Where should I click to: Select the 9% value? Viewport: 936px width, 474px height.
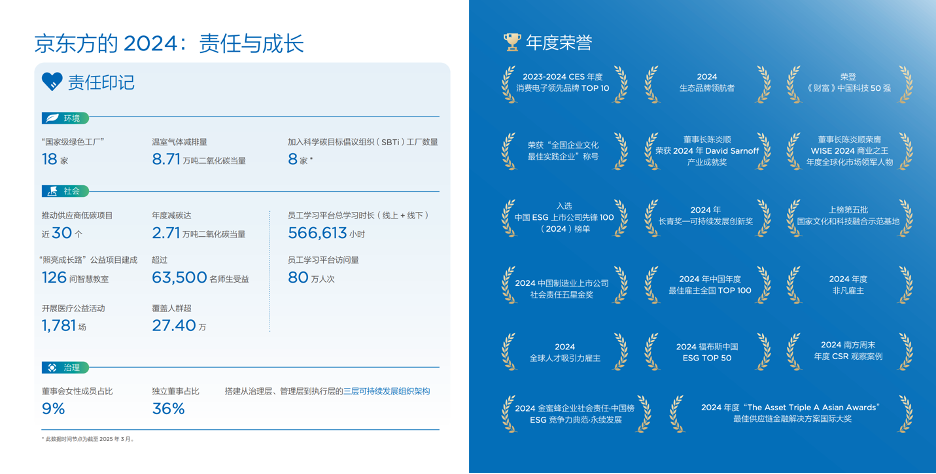[x=53, y=408]
